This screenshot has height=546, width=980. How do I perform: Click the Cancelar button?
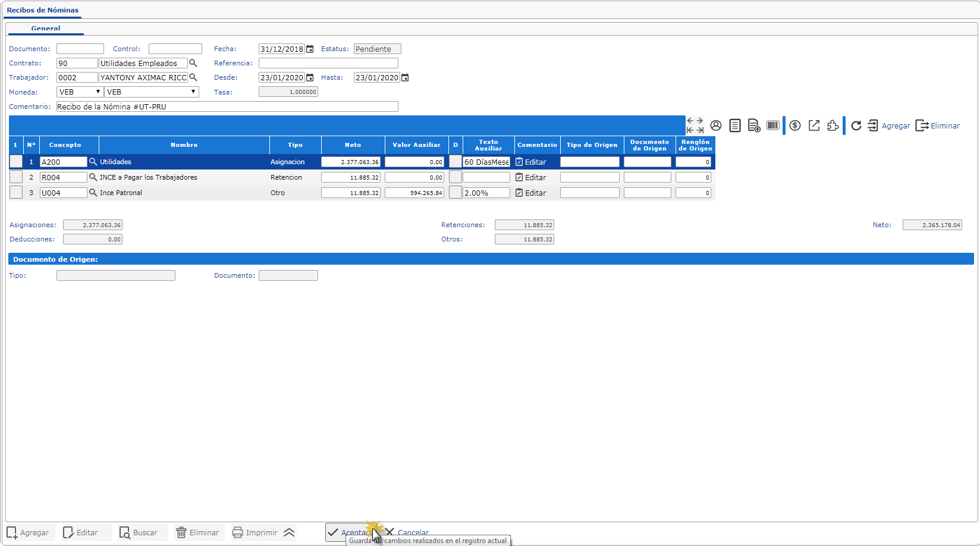(x=407, y=532)
